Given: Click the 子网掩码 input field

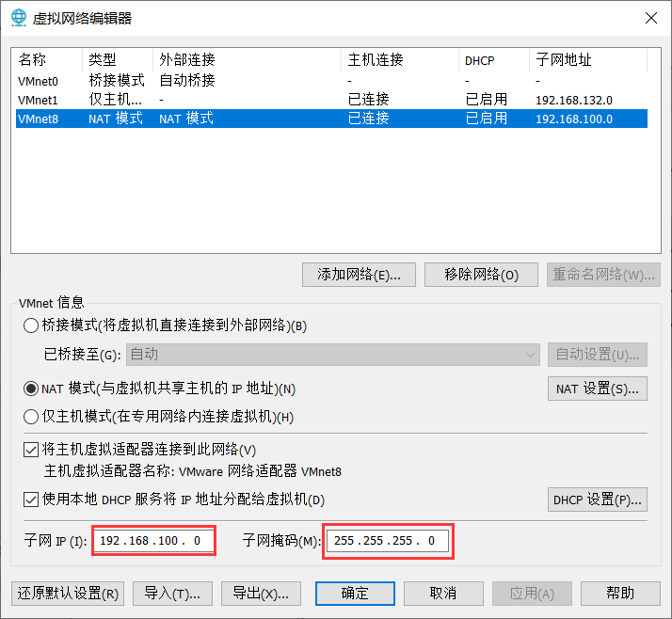Looking at the screenshot, I should (x=388, y=541).
